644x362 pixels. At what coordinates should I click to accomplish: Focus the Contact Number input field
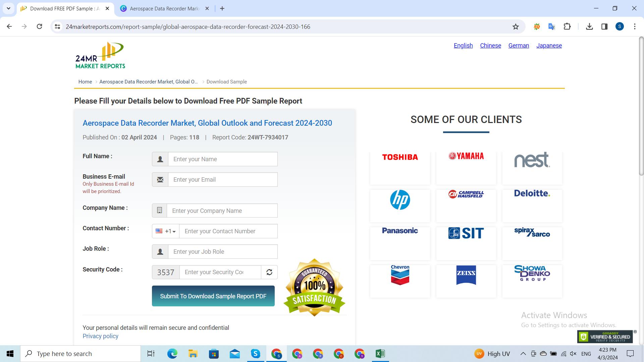click(x=228, y=231)
